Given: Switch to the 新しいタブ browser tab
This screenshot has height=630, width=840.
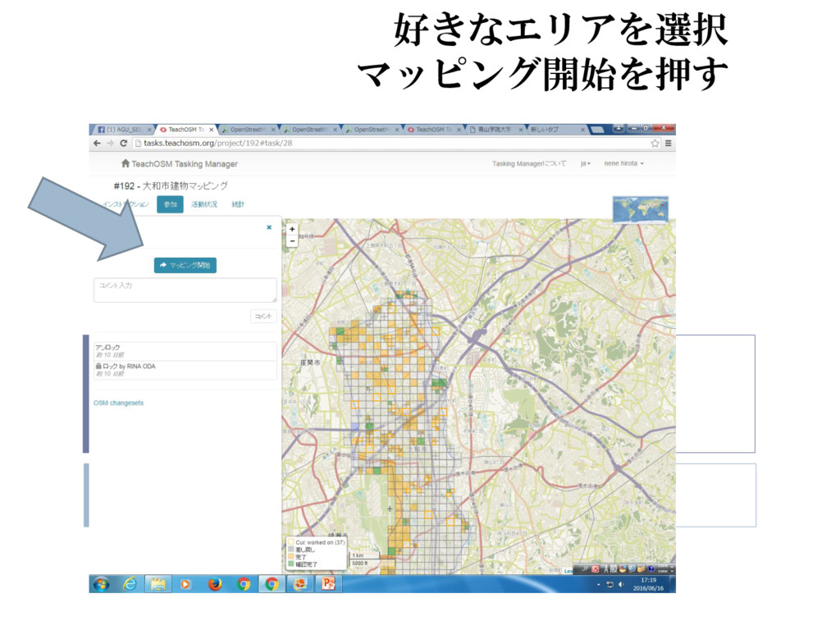Looking at the screenshot, I should [556, 129].
